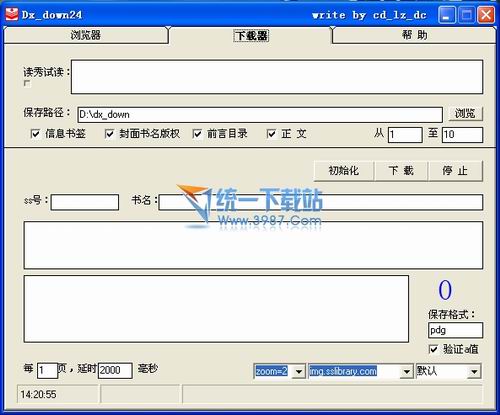Disable the 前言目录 checkbox
This screenshot has width=500, height=415.
point(197,134)
